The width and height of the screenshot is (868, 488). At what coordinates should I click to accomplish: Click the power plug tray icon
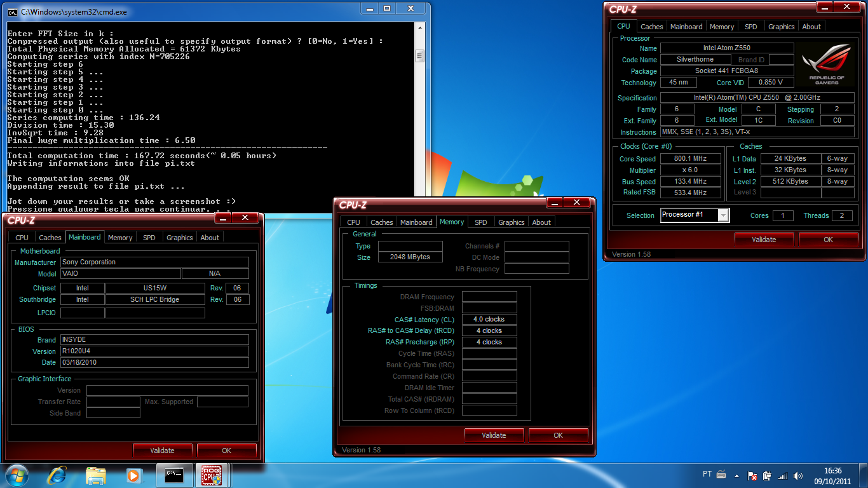pos(768,475)
